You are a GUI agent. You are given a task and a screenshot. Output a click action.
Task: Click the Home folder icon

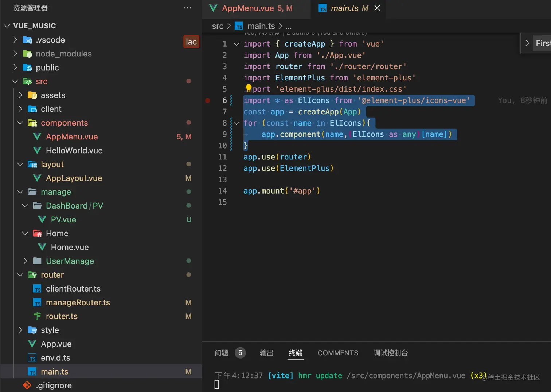[x=37, y=233]
